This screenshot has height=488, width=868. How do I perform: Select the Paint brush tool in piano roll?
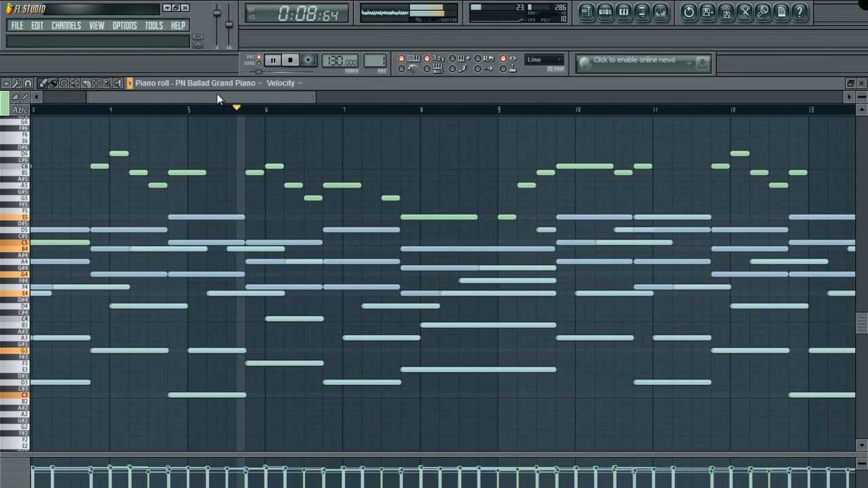[53, 83]
